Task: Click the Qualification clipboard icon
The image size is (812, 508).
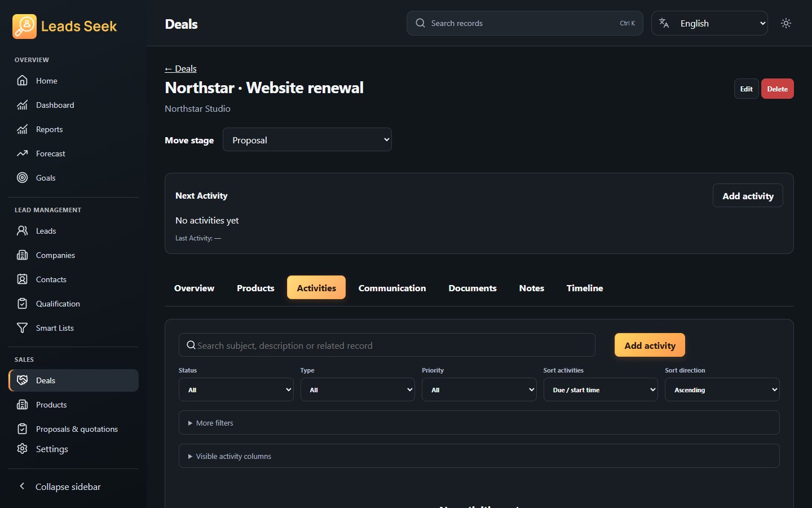Action: pos(22,304)
